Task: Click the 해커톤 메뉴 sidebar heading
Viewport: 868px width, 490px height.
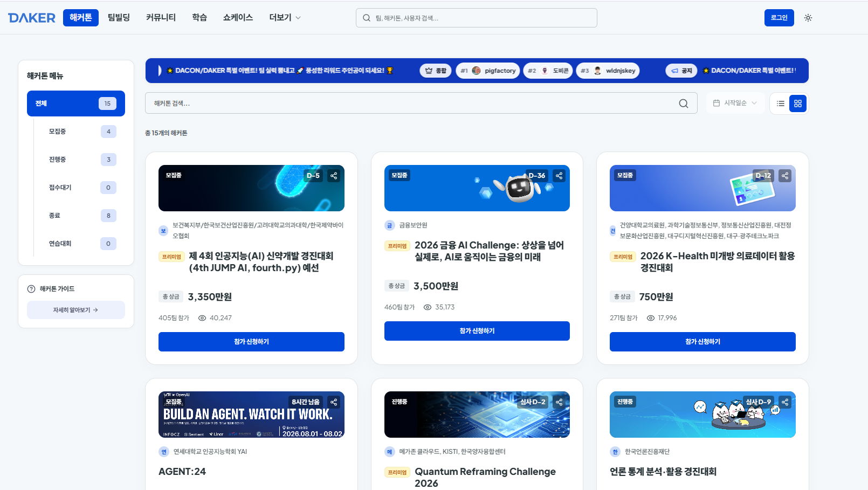Action: tap(45, 76)
